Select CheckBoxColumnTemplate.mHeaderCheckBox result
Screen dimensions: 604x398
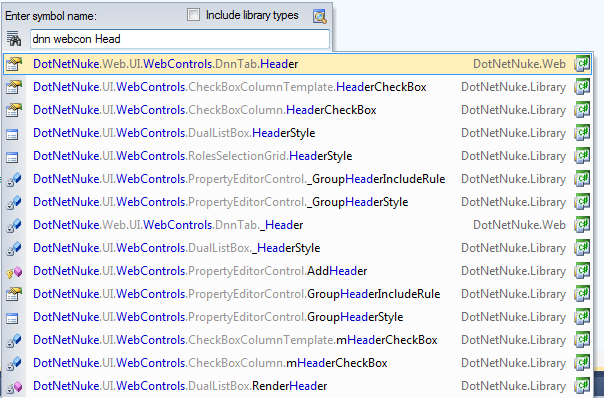pyautogui.click(x=297, y=340)
